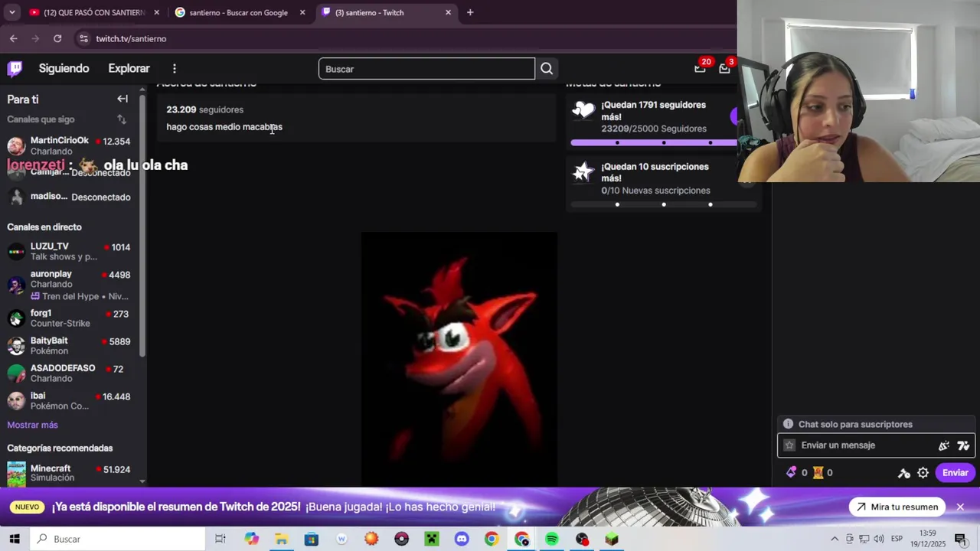Open the Windows Start menu

15,539
